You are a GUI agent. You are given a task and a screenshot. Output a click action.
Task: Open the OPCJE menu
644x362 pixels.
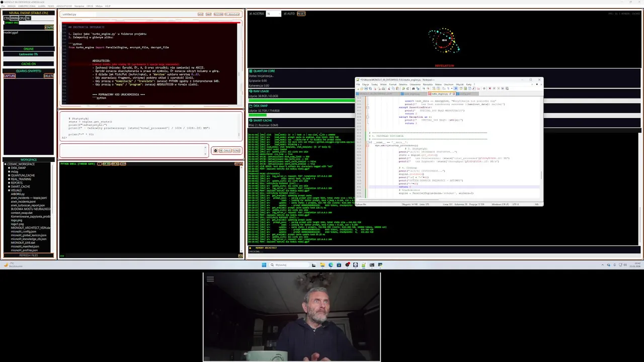click(x=90, y=6)
